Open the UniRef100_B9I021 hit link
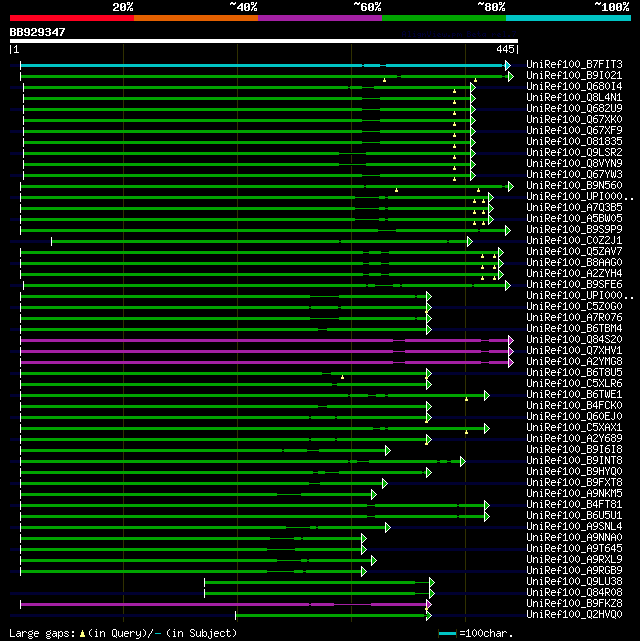 click(574, 76)
